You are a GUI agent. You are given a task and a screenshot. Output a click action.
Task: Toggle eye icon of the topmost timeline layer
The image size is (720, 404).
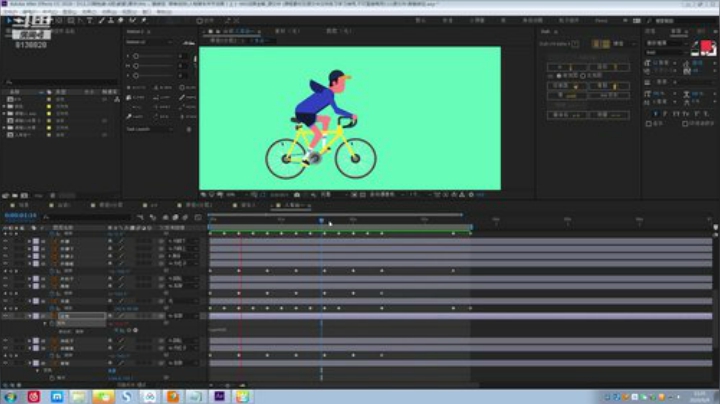point(6,241)
